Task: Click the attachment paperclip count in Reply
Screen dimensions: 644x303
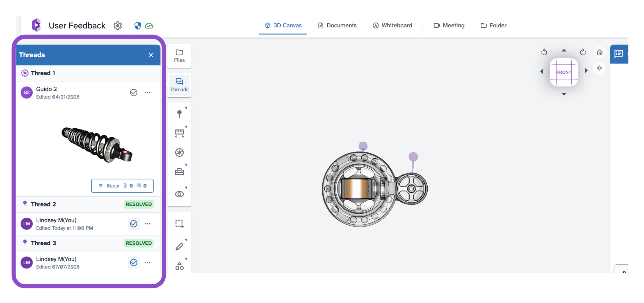Action: (128, 186)
